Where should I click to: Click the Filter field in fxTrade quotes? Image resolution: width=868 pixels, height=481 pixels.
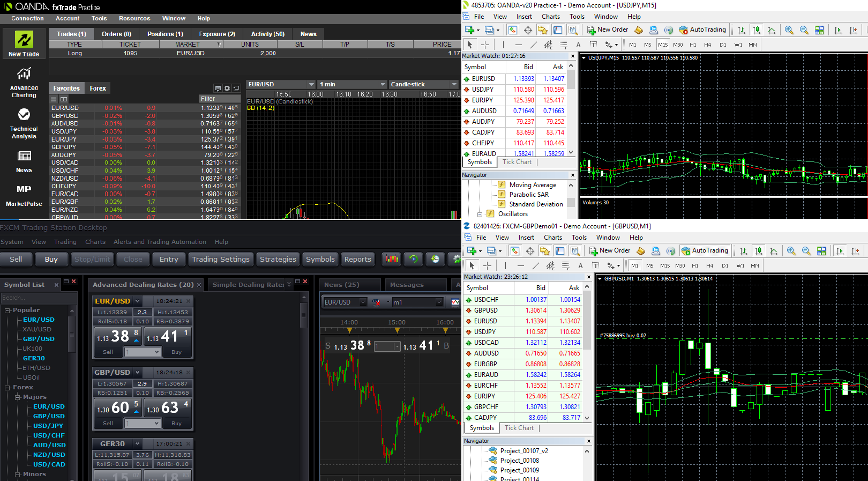(219, 99)
